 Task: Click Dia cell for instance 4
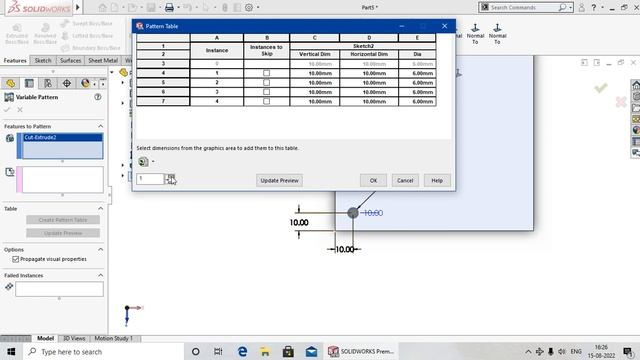coord(417,102)
